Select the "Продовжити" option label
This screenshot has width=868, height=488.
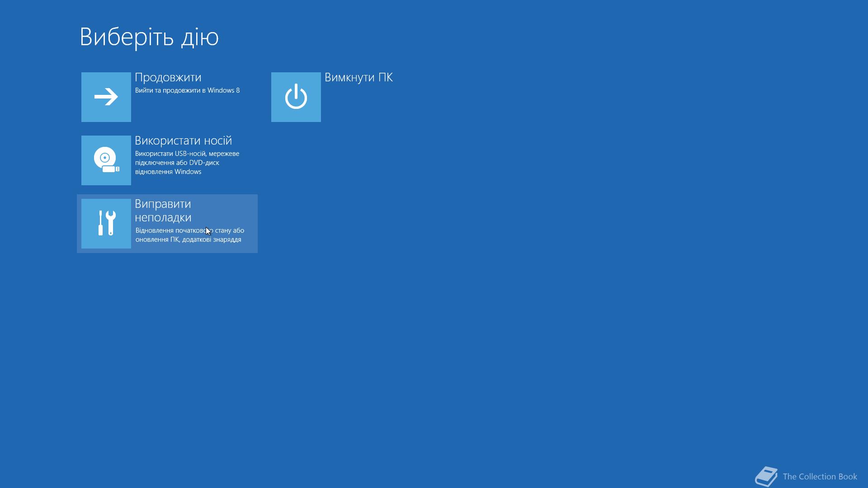168,77
